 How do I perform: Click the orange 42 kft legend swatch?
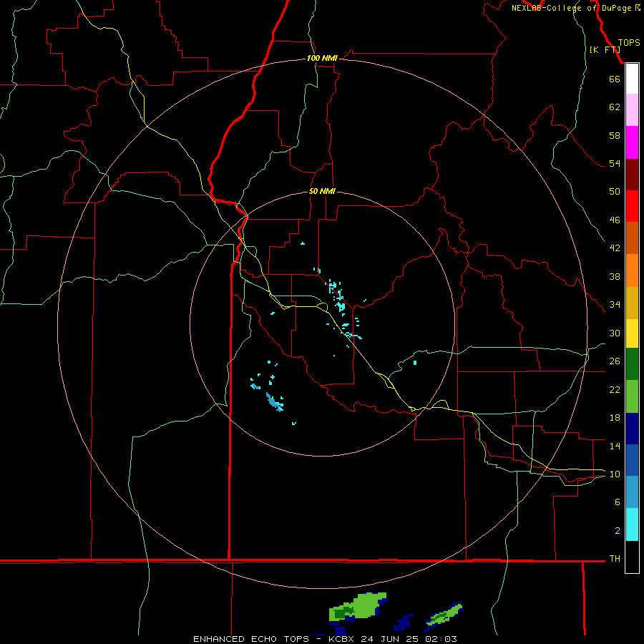[632, 270]
